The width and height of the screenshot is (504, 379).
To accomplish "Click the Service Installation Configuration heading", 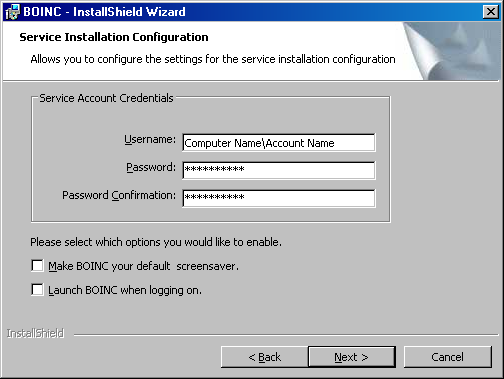I will [114, 37].
